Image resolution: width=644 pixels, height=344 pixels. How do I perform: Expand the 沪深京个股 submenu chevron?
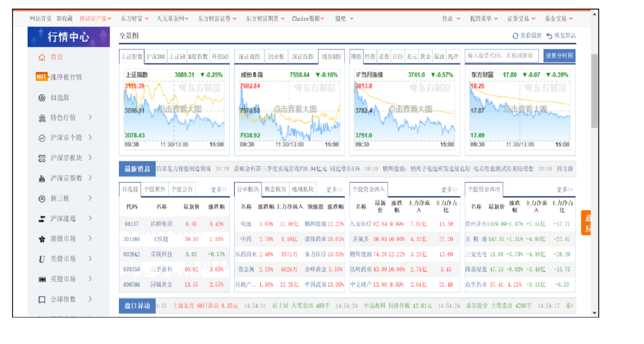click(x=90, y=137)
